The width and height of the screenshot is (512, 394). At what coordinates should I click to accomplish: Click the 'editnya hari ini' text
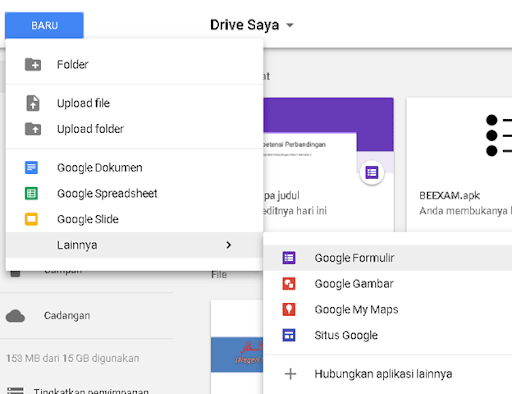click(295, 211)
